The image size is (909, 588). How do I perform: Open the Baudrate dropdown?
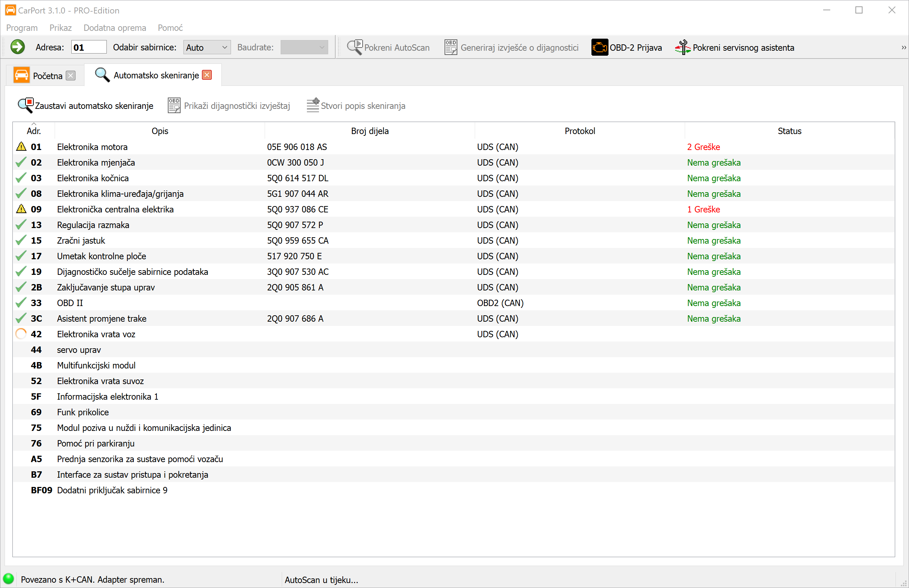[304, 48]
